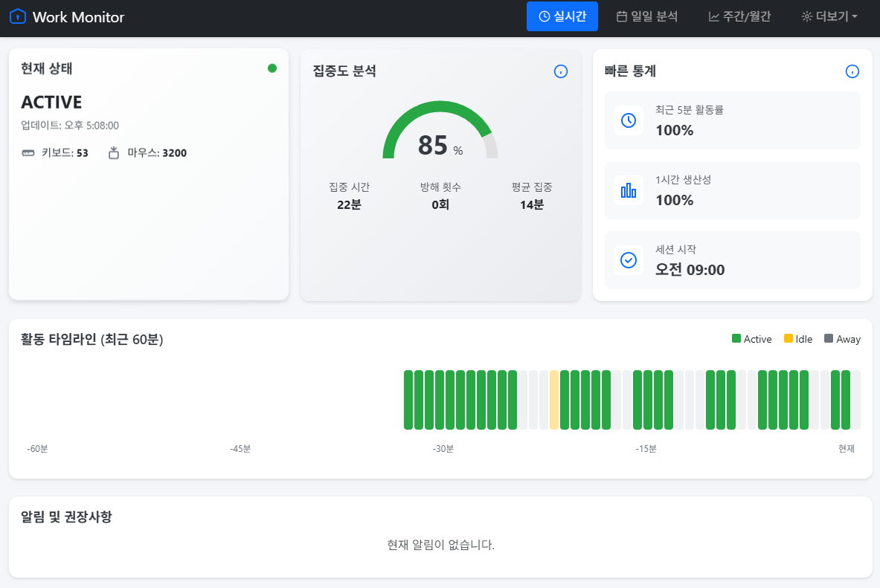Click the mouse icon next to 마우스
Viewport: 880px width, 588px height.
coord(114,153)
